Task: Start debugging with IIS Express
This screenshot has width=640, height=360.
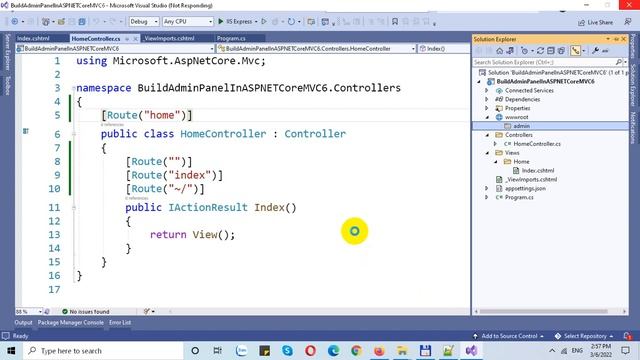Action: (x=235, y=21)
